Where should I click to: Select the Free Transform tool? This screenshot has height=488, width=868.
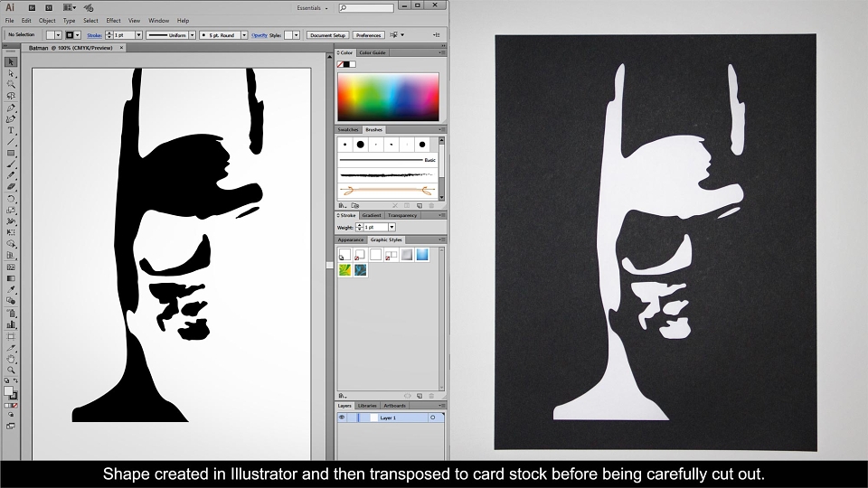click(x=11, y=232)
